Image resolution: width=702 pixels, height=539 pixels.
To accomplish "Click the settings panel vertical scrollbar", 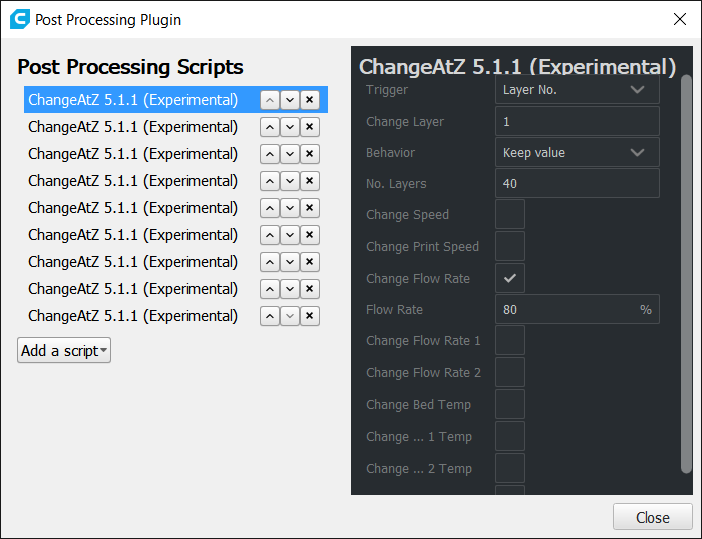I will tap(686, 273).
